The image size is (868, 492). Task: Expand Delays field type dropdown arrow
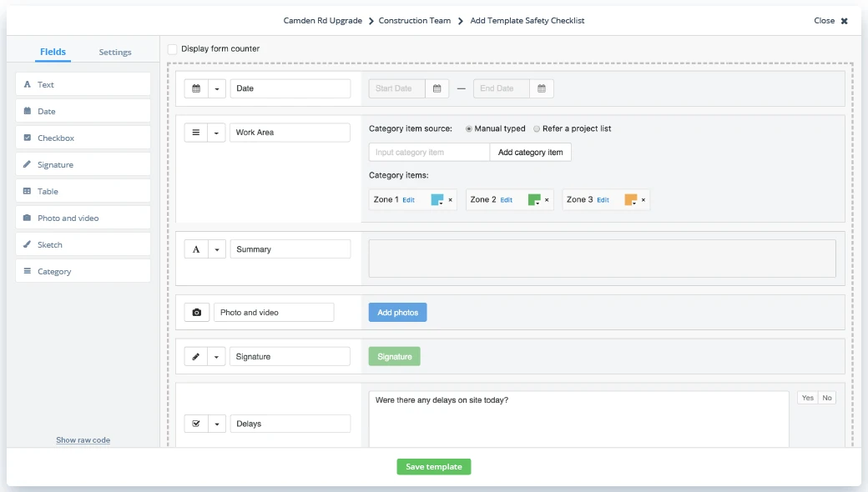[x=217, y=424]
